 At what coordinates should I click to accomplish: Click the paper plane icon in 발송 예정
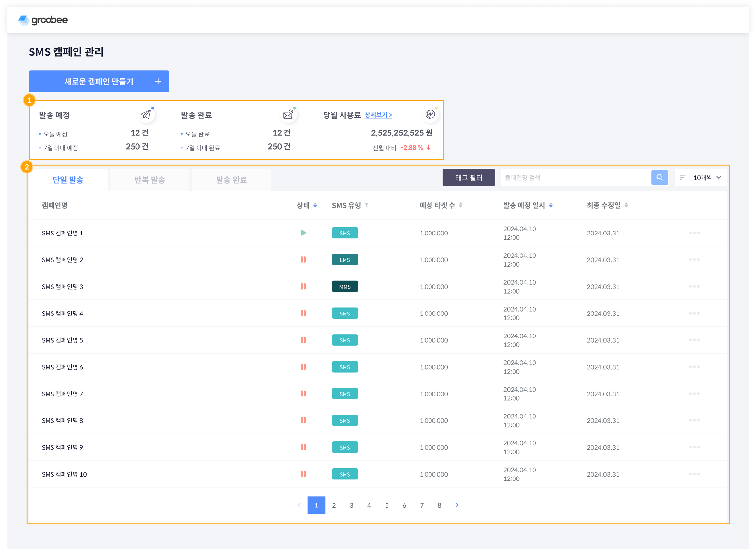coord(146,114)
